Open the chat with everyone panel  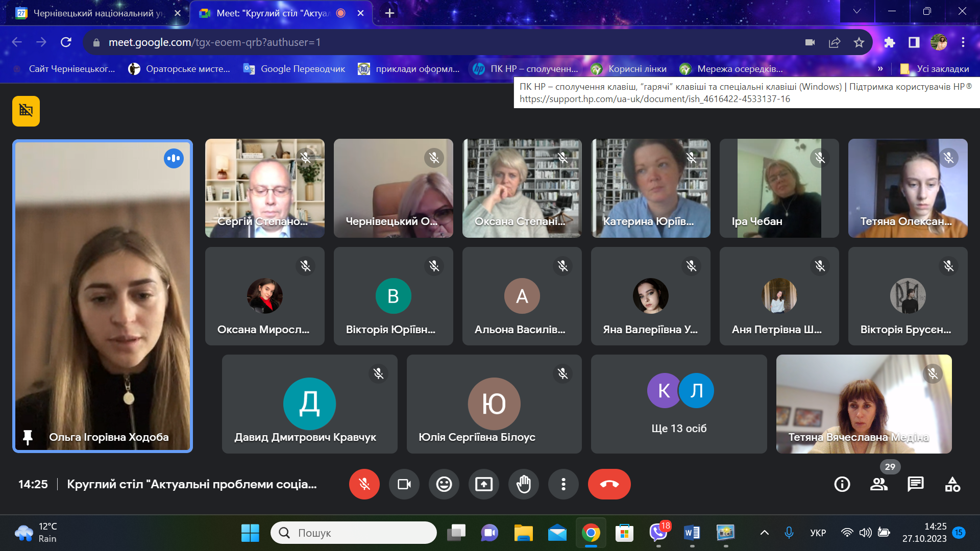click(x=915, y=484)
